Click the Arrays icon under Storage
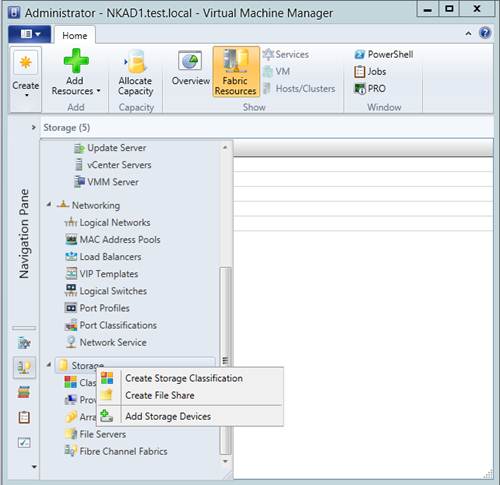Image resolution: width=500 pixels, height=485 pixels. (70, 416)
